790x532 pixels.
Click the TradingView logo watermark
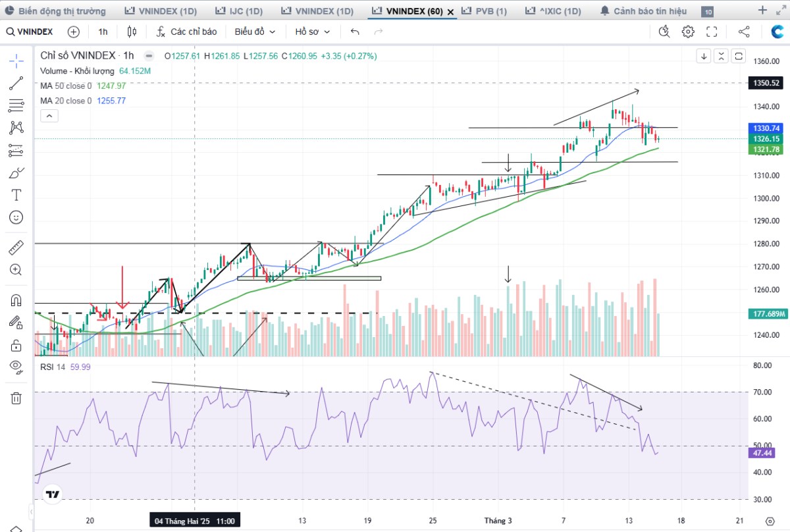point(54,494)
